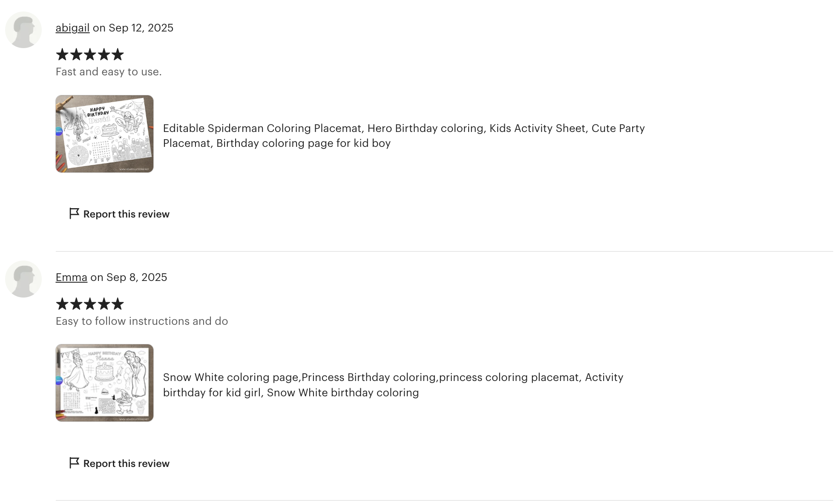The image size is (840, 504).
Task: Click Emma's profile avatar icon
Action: pos(23,279)
